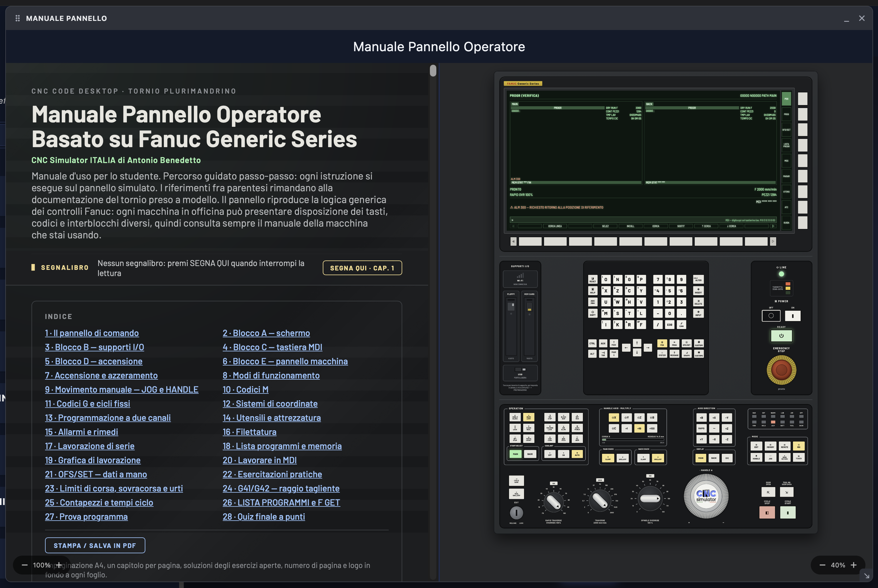878x588 pixels.
Task: Hit the red EMERGENCY STOP button
Action: click(781, 370)
